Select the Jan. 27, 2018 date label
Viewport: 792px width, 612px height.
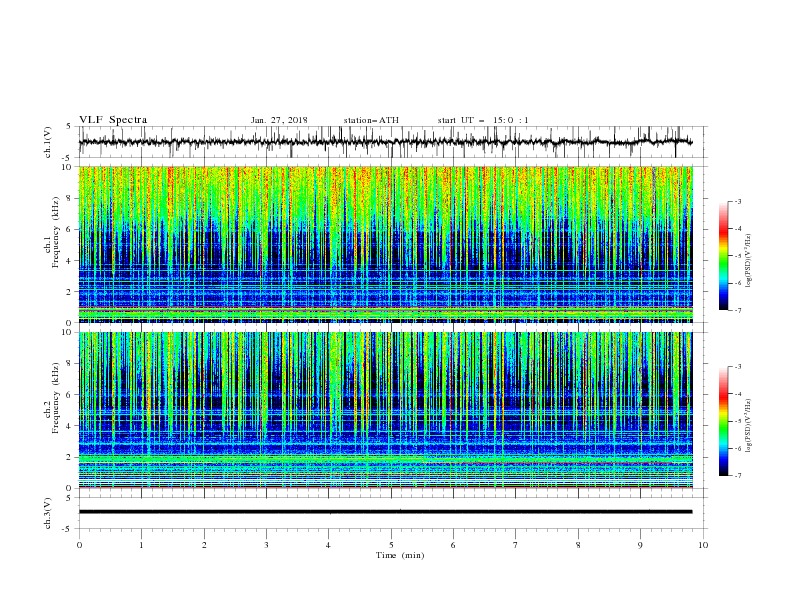[x=279, y=120]
